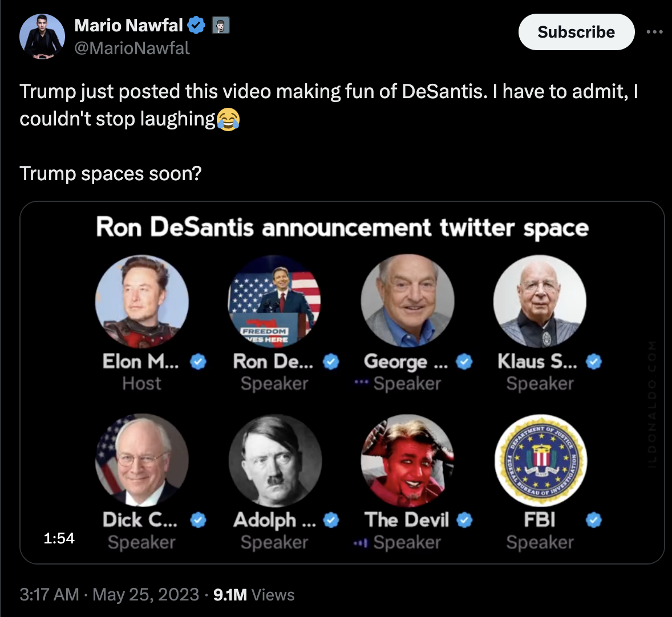
Task: Click the laughing emoji in the tweet text
Action: click(x=228, y=119)
